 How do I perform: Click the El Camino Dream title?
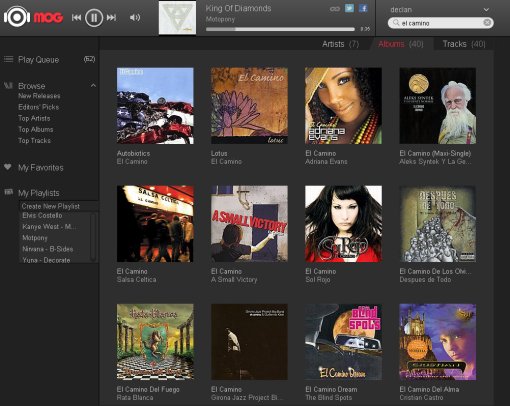coord(331,389)
